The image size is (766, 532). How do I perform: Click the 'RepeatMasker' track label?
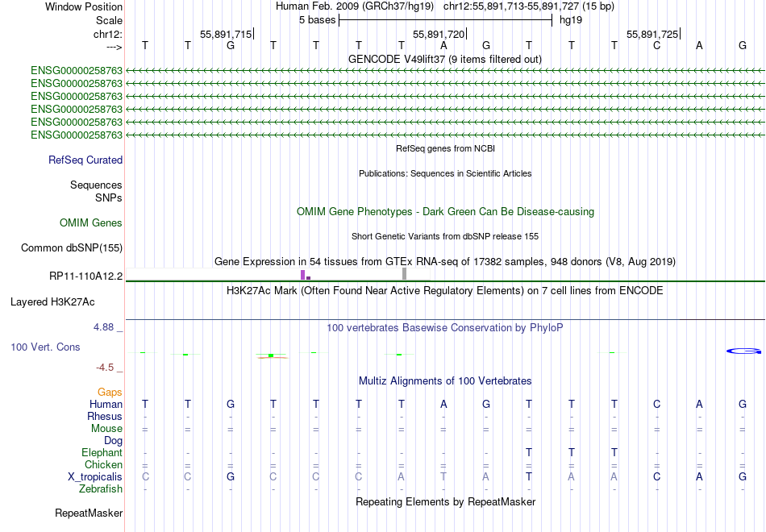click(x=89, y=513)
